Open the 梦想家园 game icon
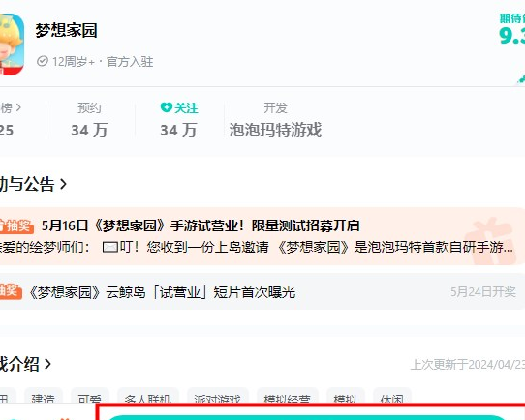The height and width of the screenshot is (420, 525). coord(12,45)
